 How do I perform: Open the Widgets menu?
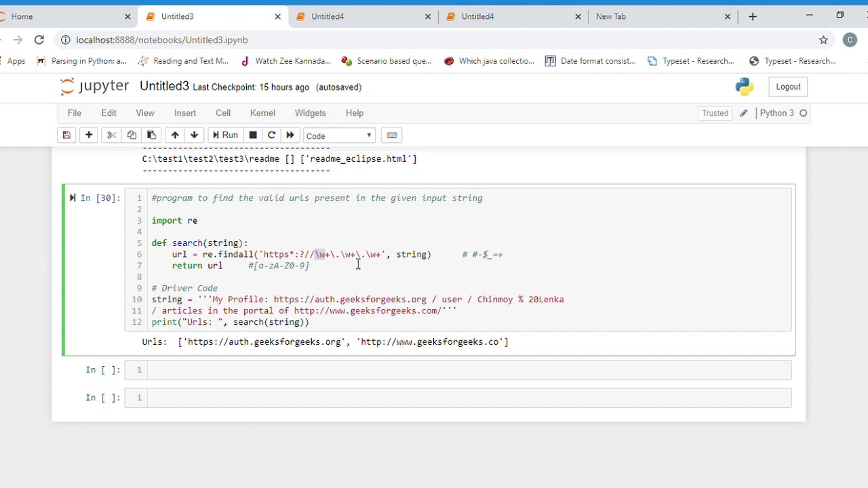(x=311, y=113)
